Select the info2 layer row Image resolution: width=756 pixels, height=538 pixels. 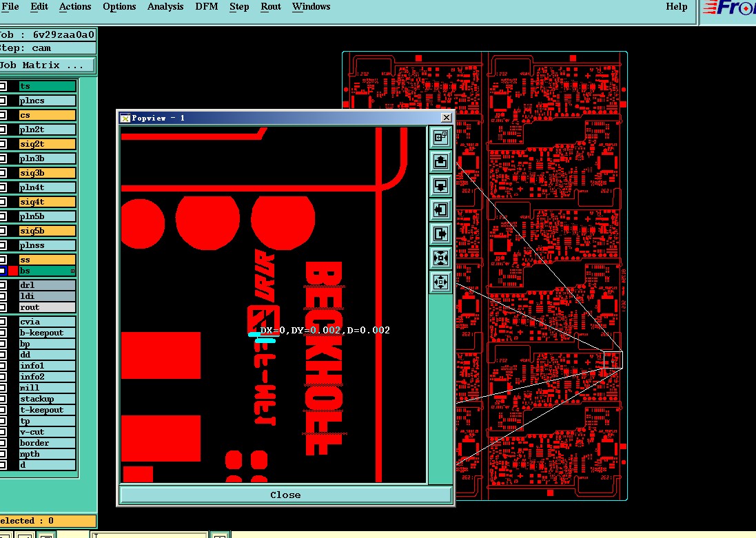point(48,377)
